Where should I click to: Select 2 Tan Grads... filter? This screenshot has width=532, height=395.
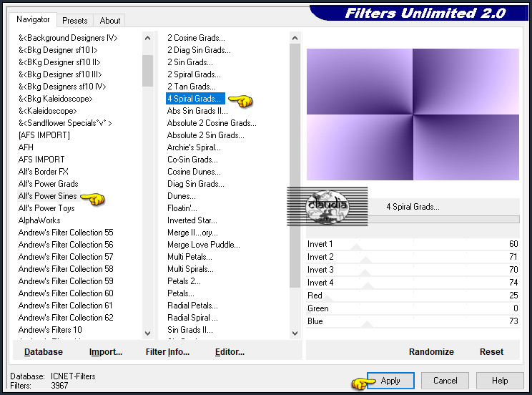192,87
